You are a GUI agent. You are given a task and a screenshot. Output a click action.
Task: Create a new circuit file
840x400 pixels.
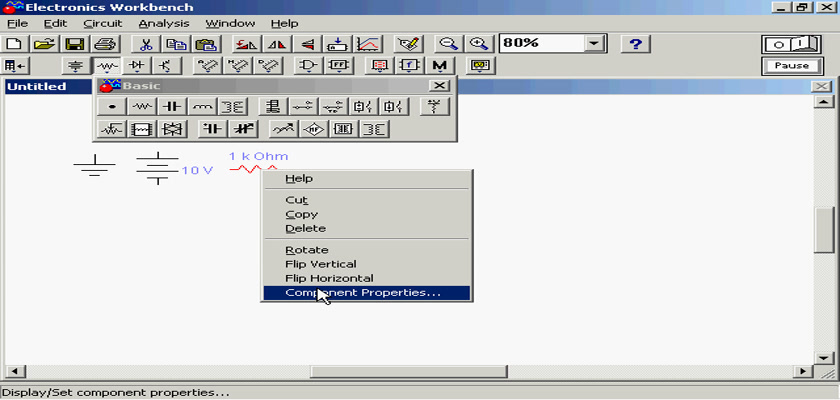coord(16,44)
